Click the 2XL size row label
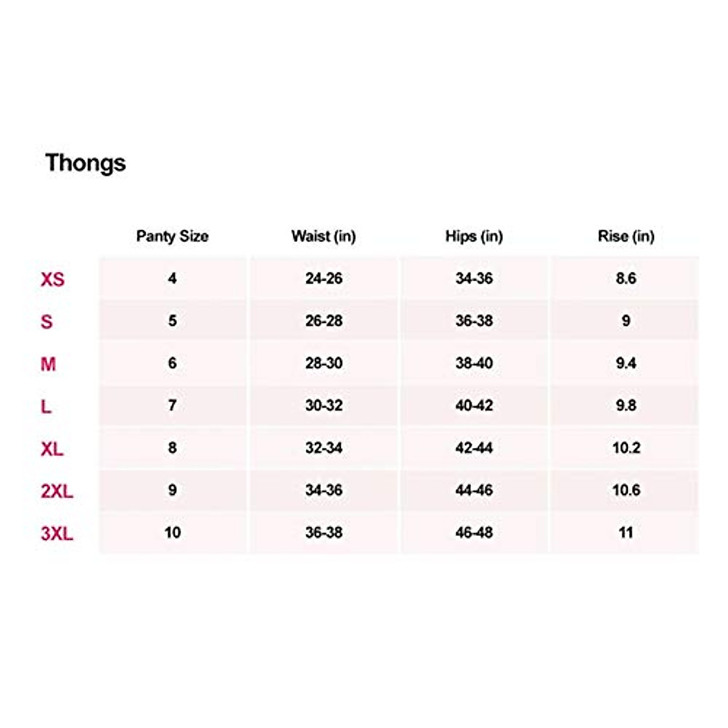728x728 pixels. (57, 491)
